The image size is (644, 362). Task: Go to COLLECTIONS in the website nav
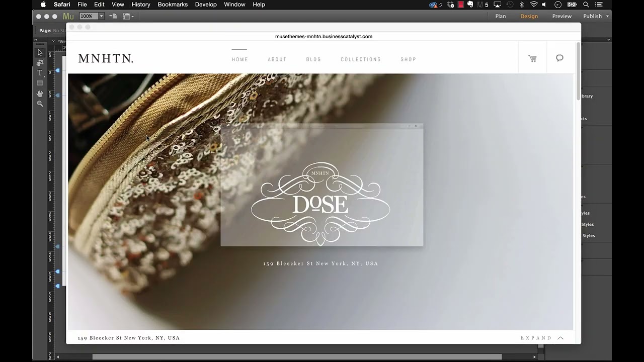click(x=361, y=59)
